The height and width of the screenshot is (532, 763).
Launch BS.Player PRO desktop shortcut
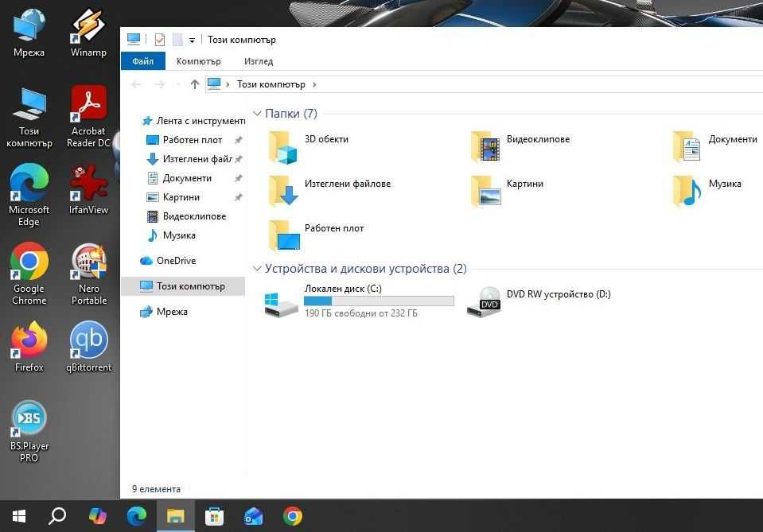pyautogui.click(x=29, y=431)
